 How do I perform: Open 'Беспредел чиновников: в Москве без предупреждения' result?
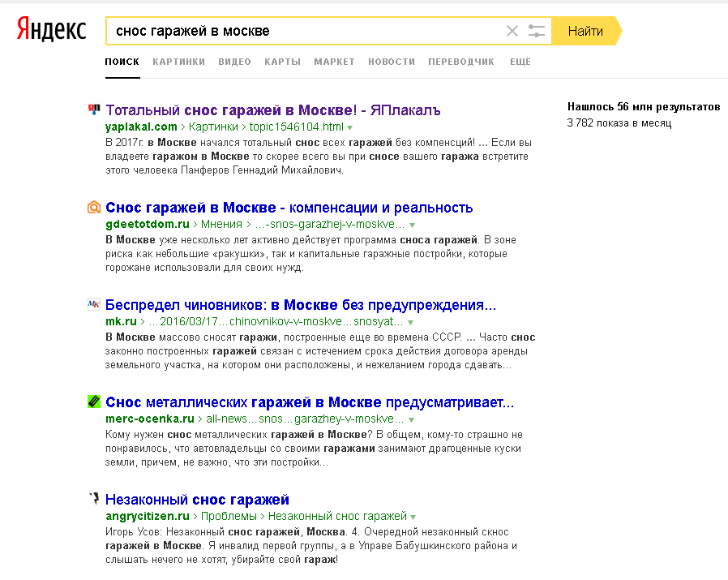click(301, 305)
